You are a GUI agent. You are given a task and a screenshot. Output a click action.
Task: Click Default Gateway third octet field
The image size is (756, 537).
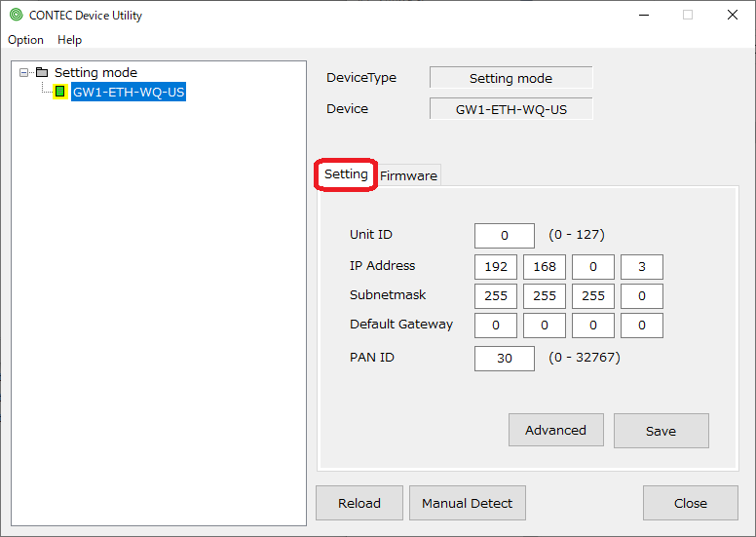pyautogui.click(x=593, y=326)
